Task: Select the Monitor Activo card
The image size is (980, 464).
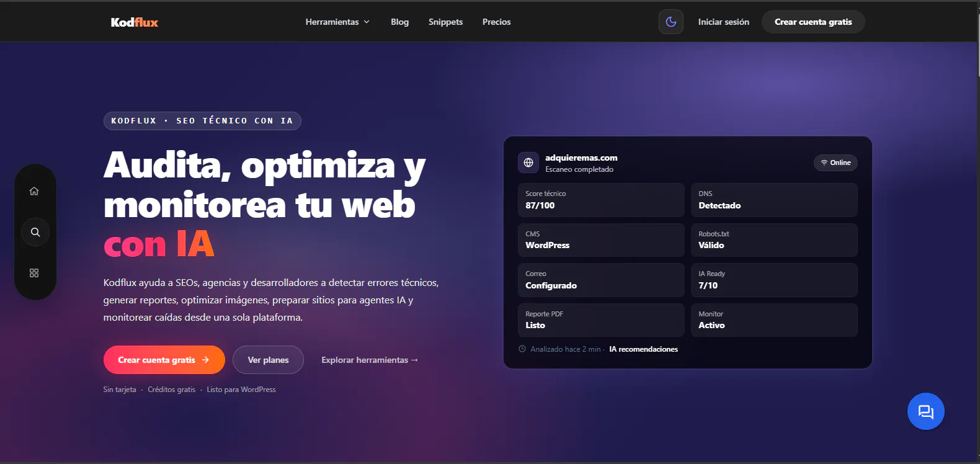Action: click(774, 320)
